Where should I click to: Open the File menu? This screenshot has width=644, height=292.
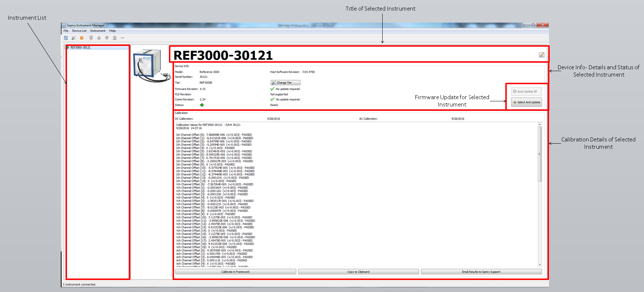click(x=66, y=31)
